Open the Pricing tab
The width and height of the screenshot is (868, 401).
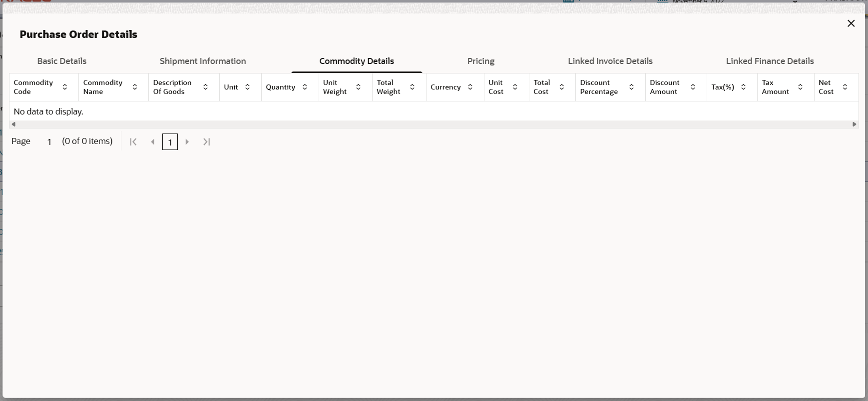pos(481,61)
